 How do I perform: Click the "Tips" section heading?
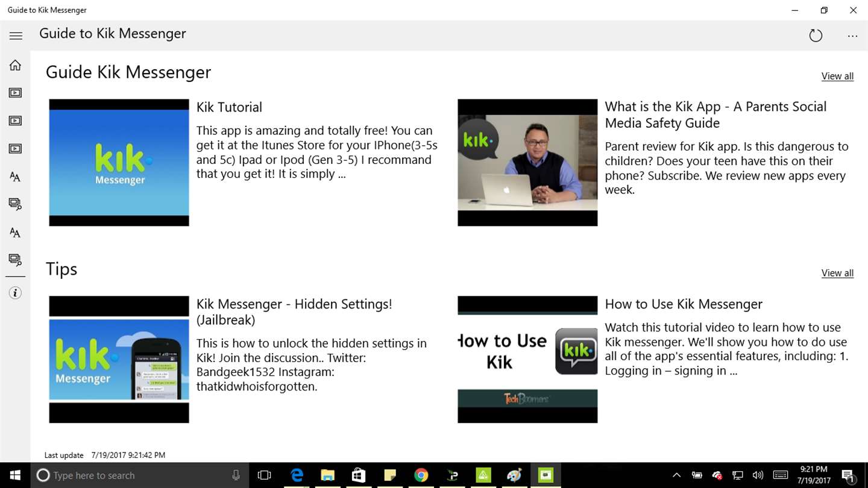[61, 269]
